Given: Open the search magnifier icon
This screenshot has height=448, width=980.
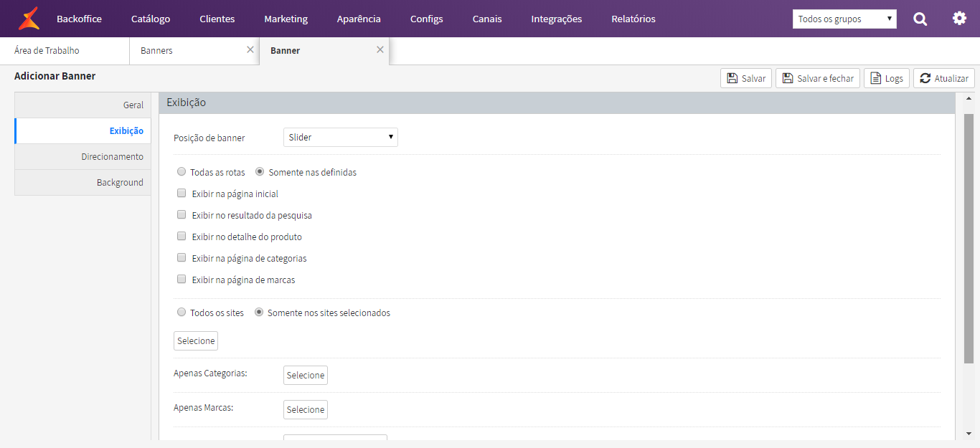Looking at the screenshot, I should (920, 19).
